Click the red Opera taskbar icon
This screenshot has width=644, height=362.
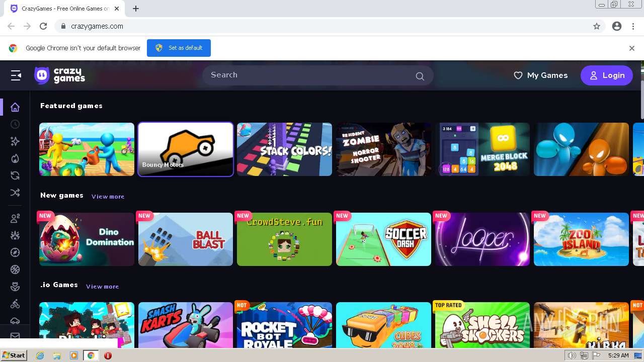pyautogui.click(x=108, y=355)
